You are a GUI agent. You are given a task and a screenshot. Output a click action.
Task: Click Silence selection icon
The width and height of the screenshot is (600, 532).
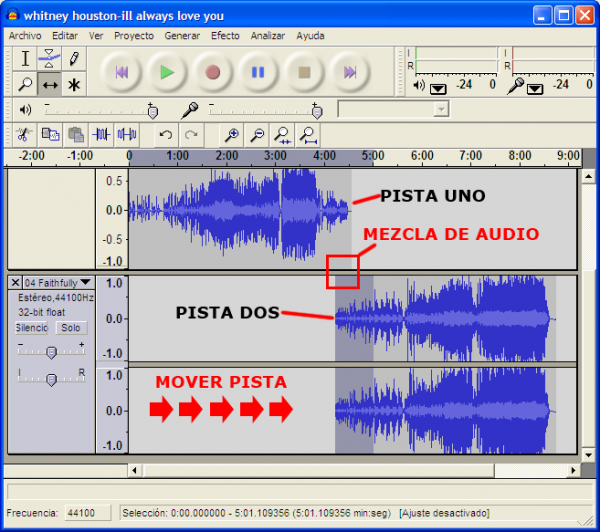(127, 135)
